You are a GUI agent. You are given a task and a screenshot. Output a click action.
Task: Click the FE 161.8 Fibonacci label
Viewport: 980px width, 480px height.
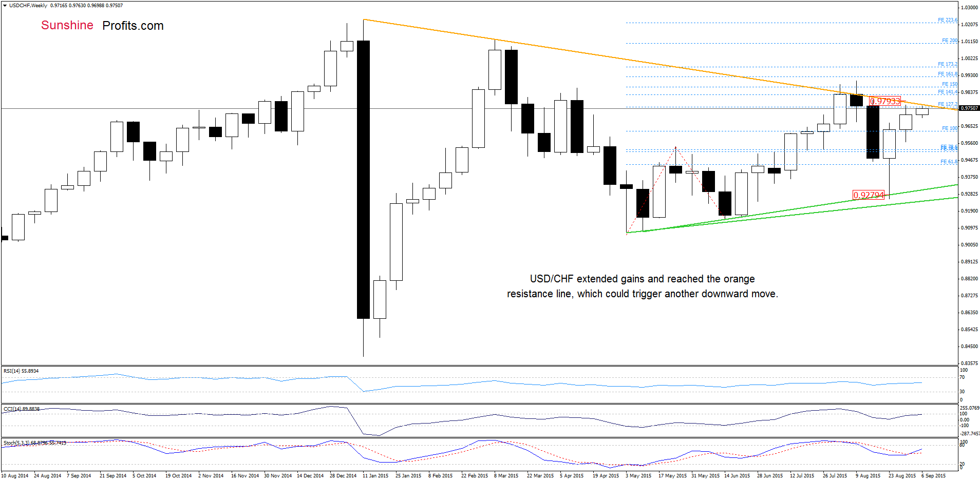[x=948, y=74]
